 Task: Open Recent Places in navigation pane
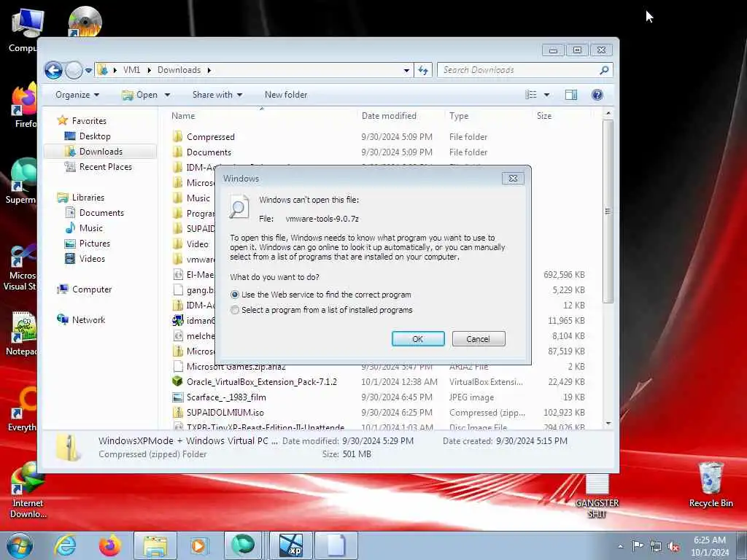tap(105, 167)
